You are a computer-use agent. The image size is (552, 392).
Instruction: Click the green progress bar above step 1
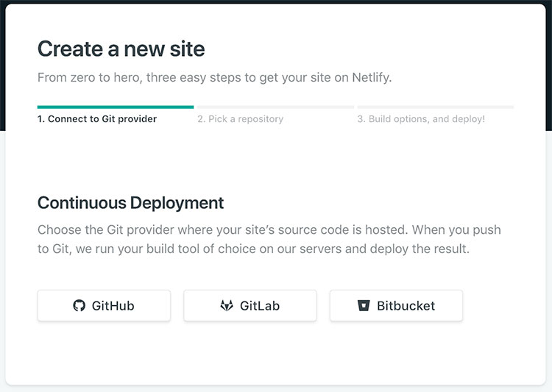(116, 107)
